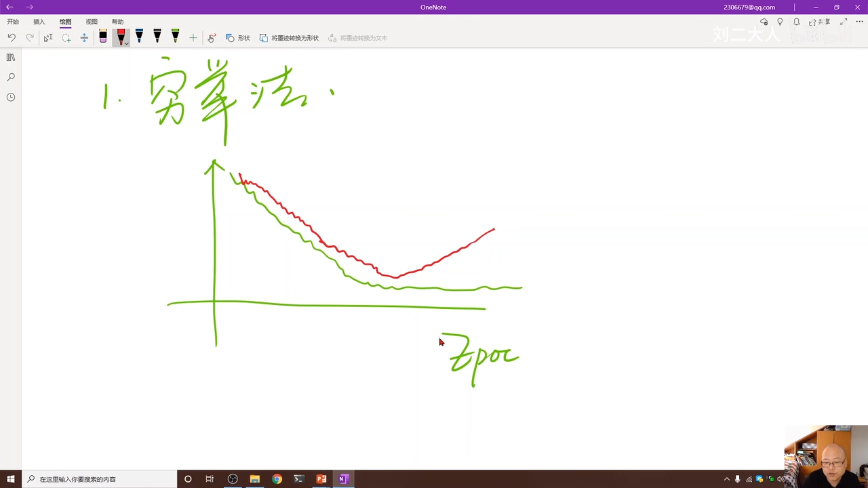
Task: Toggle full screen mode with the diagonal arrows
Action: 843,22
